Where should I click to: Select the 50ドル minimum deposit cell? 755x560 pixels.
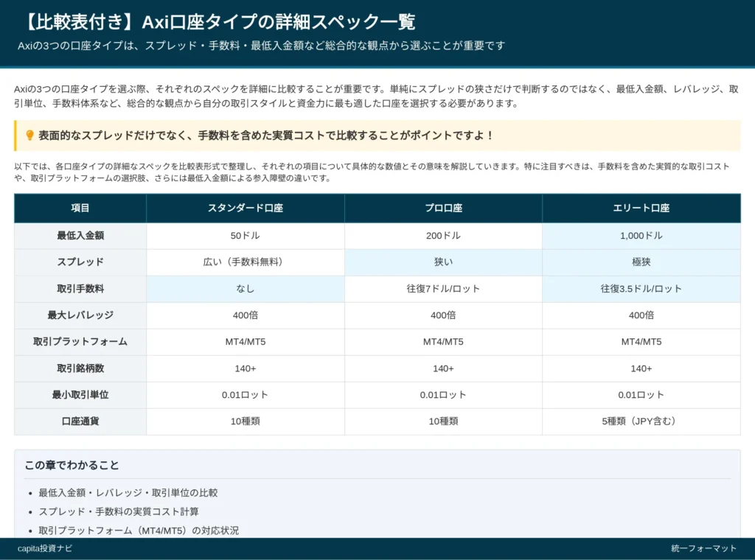coord(246,236)
